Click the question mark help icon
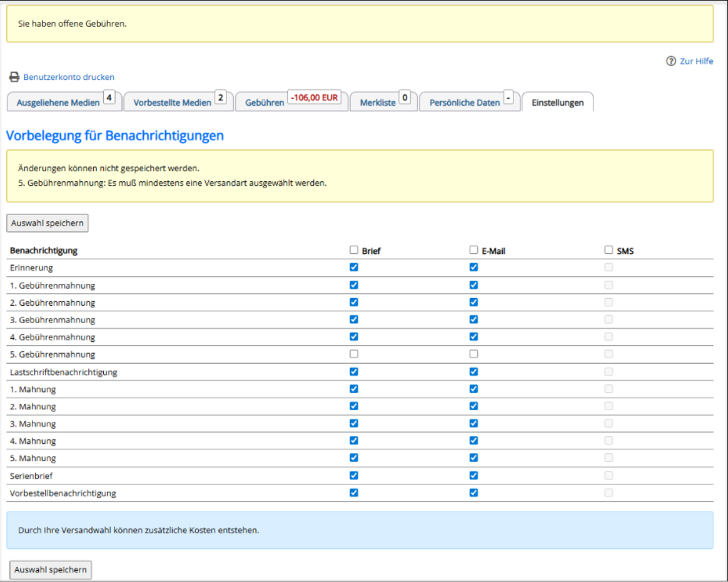Image resolution: width=728 pixels, height=582 pixels. 671,61
